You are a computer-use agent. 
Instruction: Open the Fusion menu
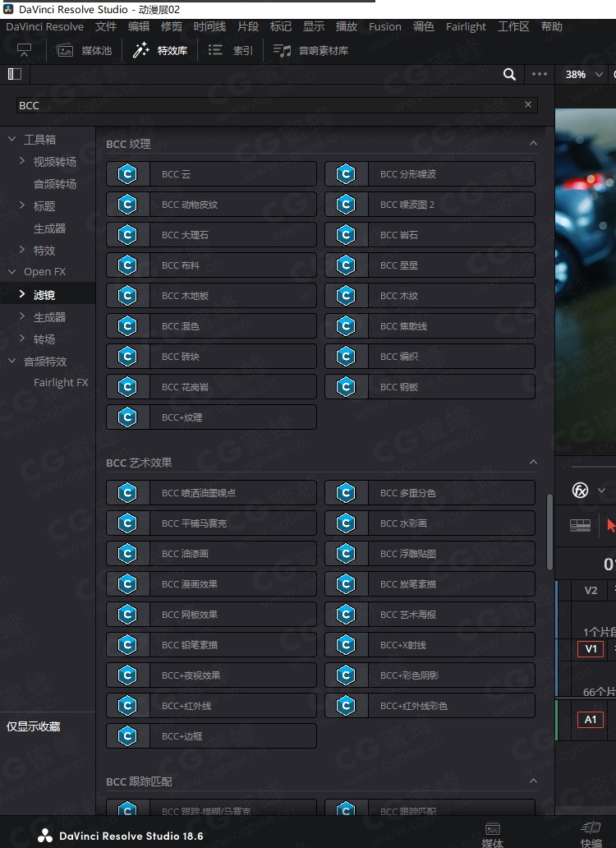384,26
